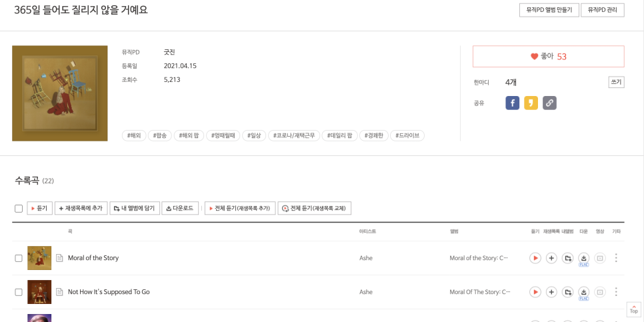The height and width of the screenshot is (322, 644).
Task: Open more options for Not How It's Supposed To Go
Action: tap(616, 292)
